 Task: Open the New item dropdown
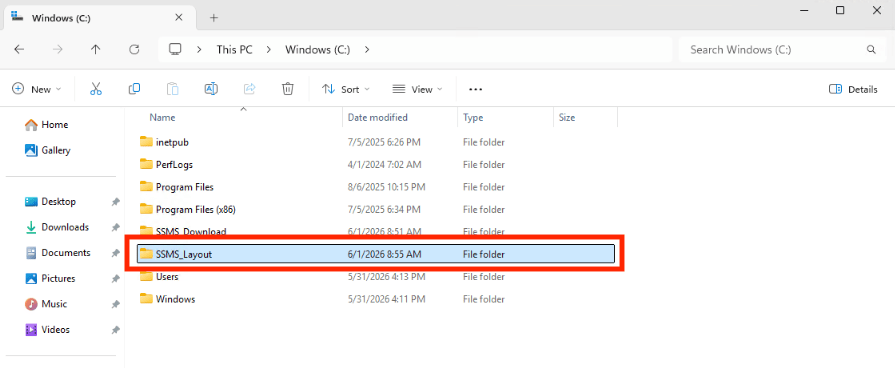[37, 90]
